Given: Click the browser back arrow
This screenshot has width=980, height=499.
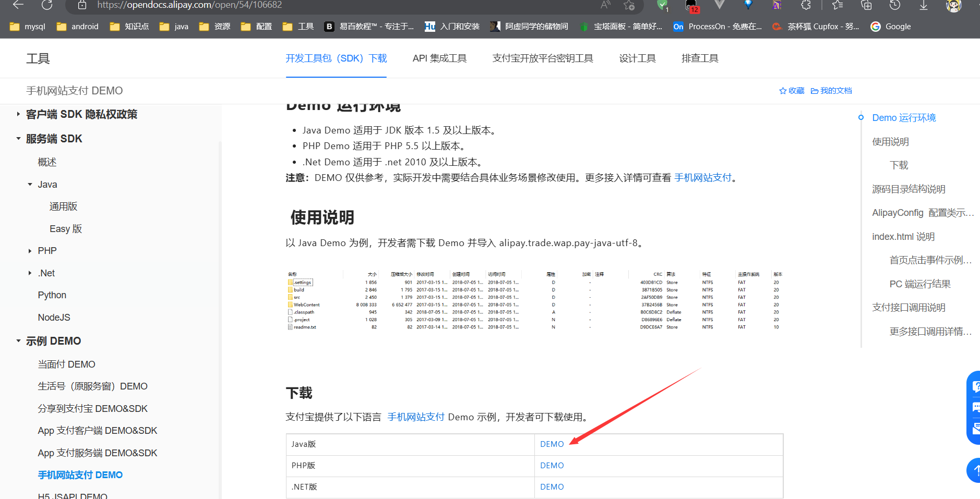Looking at the screenshot, I should (18, 5).
